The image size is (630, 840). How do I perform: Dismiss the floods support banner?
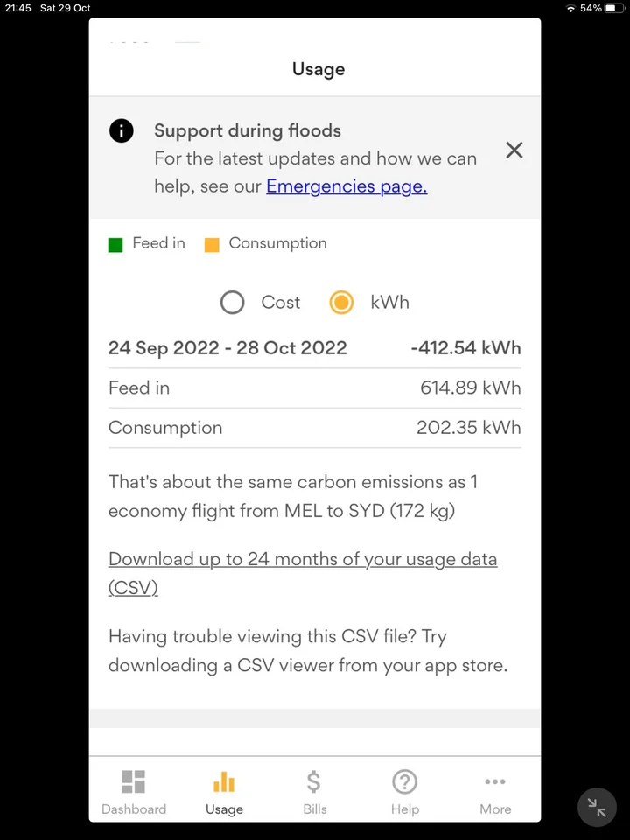[514, 150]
